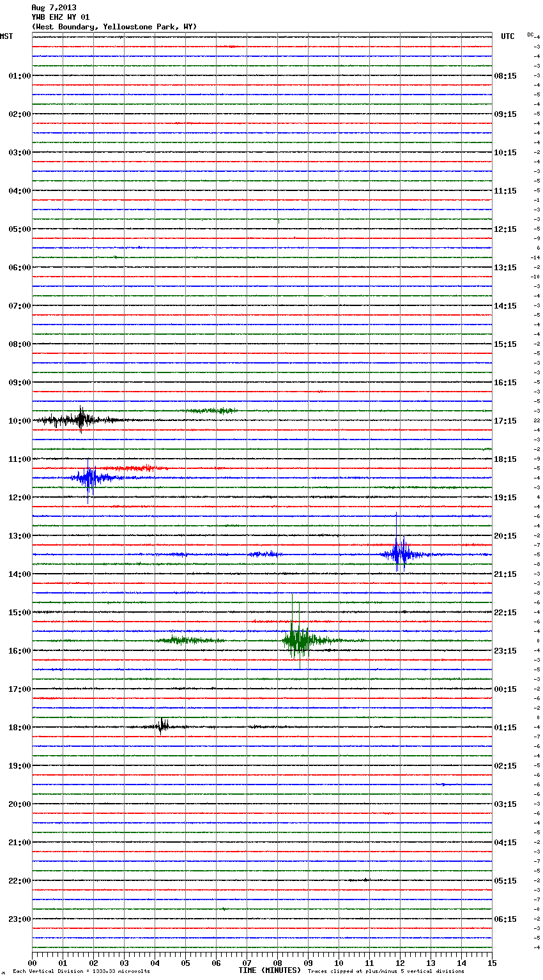The height and width of the screenshot is (980, 543).
Task: Click the 04:15 UTC time label
Action: coord(505,843)
